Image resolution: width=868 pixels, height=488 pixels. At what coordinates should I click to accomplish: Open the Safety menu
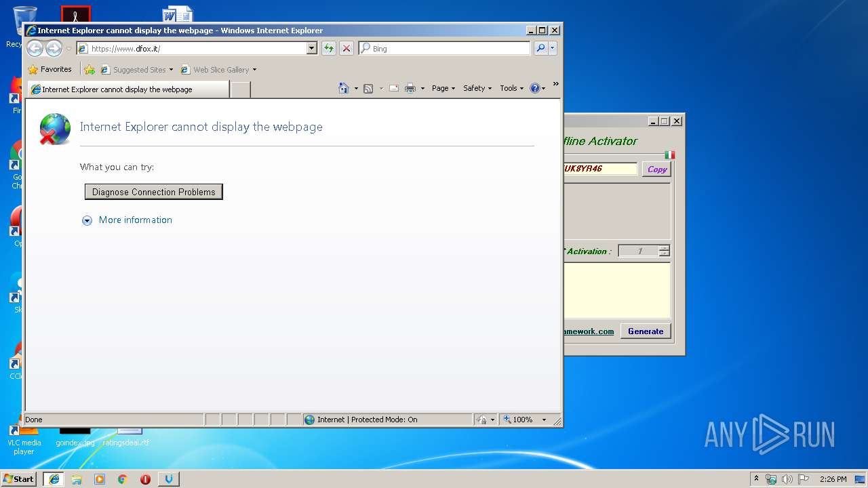pos(477,88)
